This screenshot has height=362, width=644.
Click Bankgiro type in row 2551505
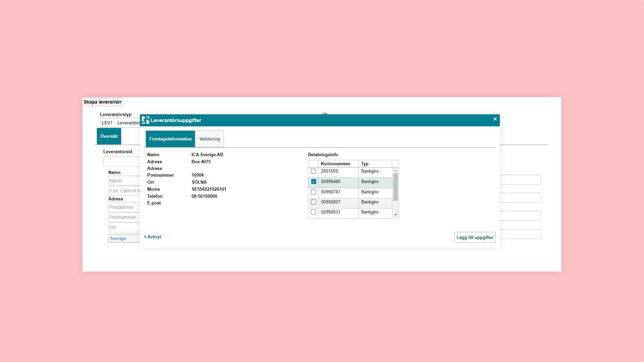(375, 172)
